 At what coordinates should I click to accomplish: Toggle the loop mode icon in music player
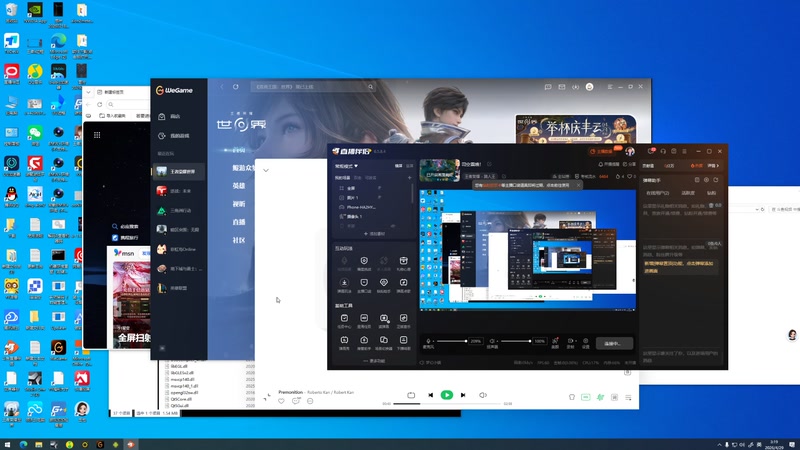tap(411, 395)
